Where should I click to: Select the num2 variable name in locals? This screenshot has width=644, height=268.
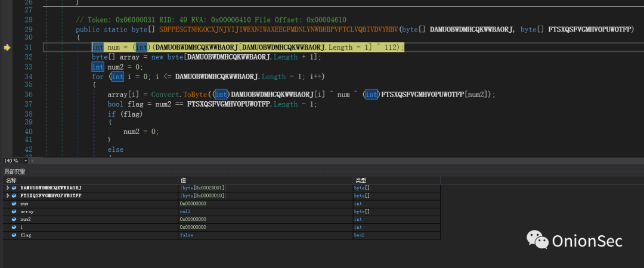[x=26, y=220]
